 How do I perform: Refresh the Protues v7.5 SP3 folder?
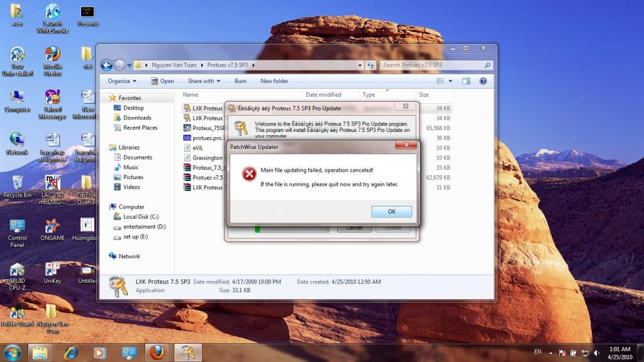pos(370,65)
